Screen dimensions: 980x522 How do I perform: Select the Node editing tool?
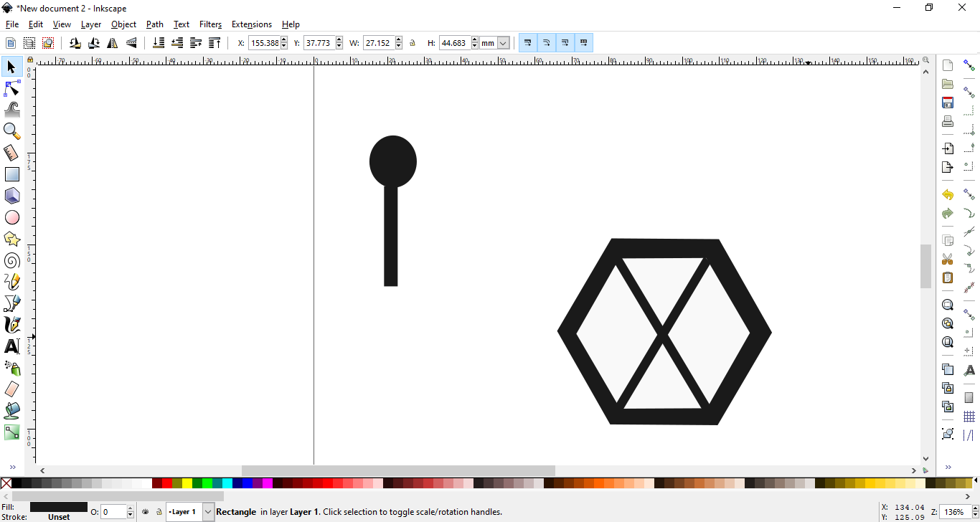pos(11,88)
